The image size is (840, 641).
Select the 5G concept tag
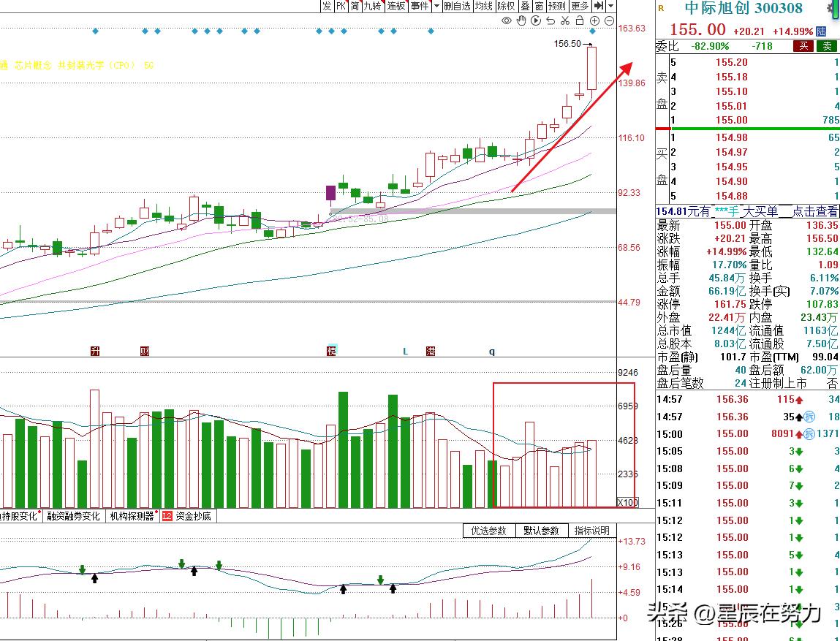tap(148, 65)
